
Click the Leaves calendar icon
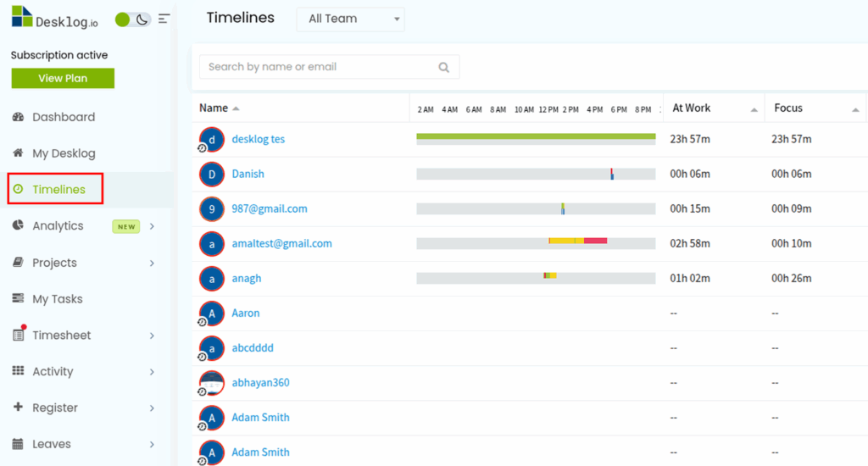(18, 444)
